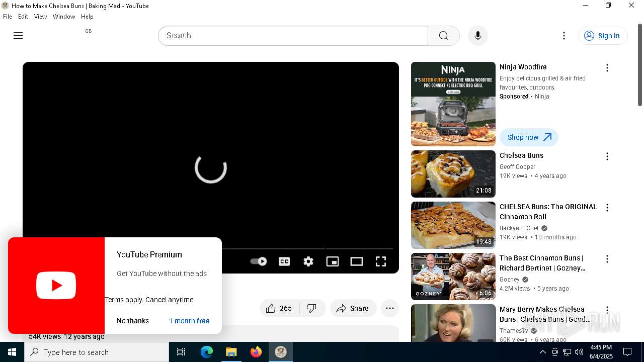Open more actions under the video
Screen dimensions: 644x362
click(390, 308)
